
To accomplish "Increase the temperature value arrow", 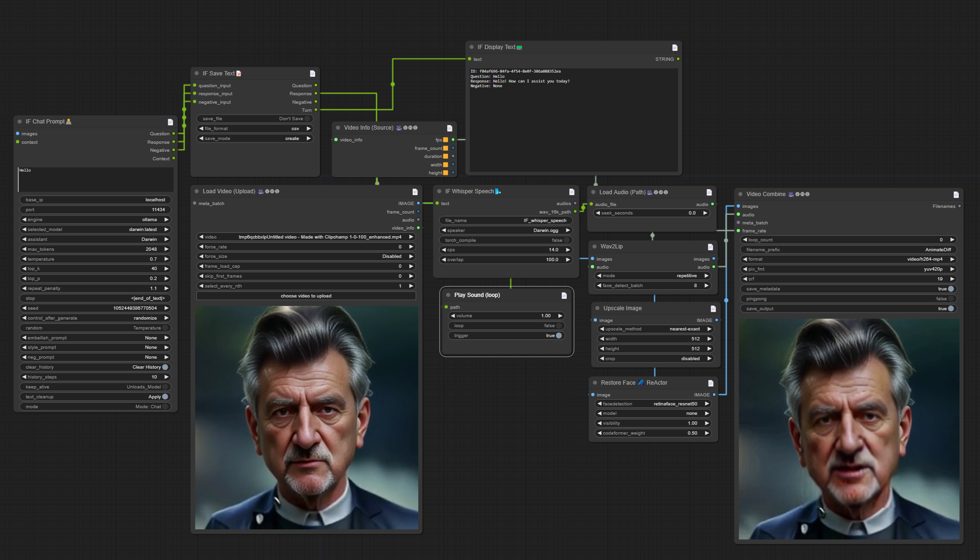I will pos(166,259).
